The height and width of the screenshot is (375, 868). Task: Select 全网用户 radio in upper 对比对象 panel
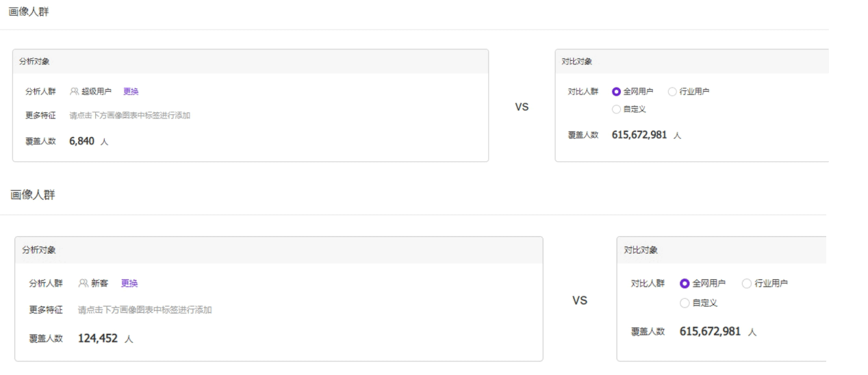click(616, 92)
